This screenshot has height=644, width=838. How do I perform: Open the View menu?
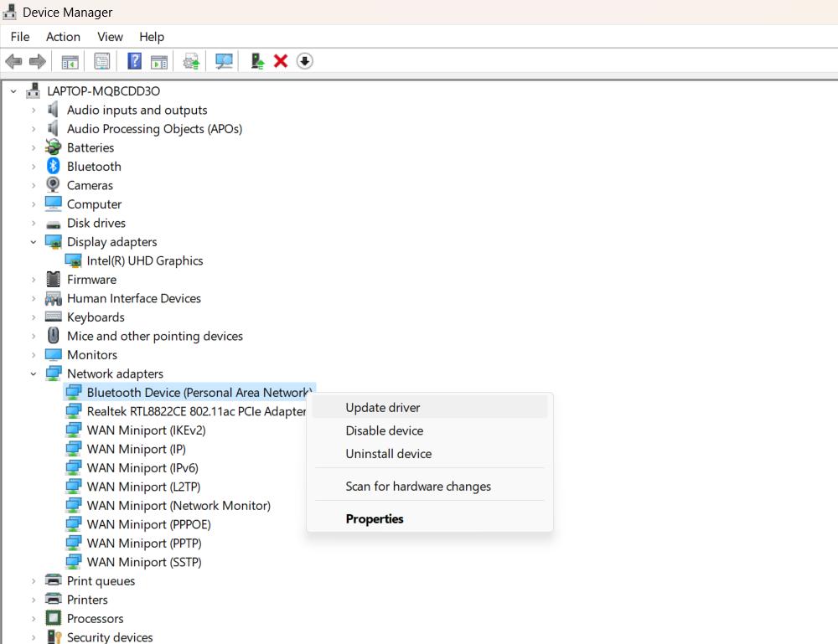(110, 37)
